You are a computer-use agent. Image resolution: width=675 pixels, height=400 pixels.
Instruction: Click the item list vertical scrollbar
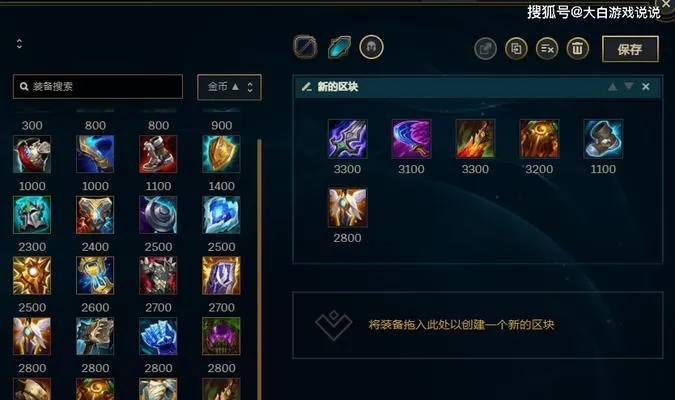[259, 269]
